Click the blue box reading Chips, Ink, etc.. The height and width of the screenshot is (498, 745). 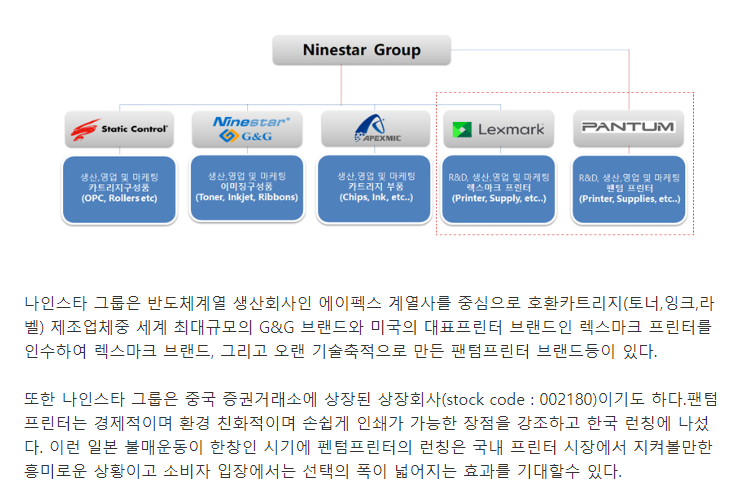(x=375, y=189)
